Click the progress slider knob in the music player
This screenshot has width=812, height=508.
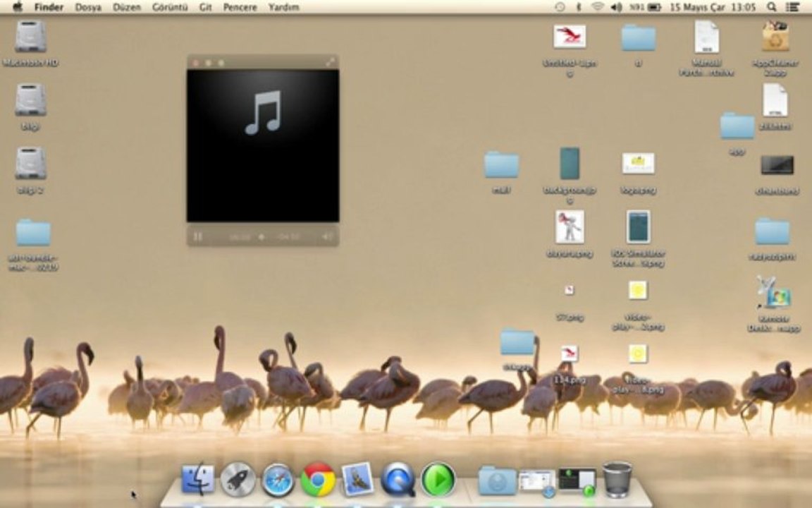click(262, 237)
